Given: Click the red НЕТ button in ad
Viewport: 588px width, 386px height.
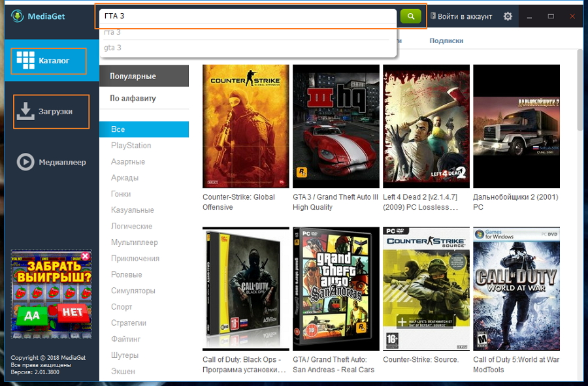Looking at the screenshot, I should point(73,313).
